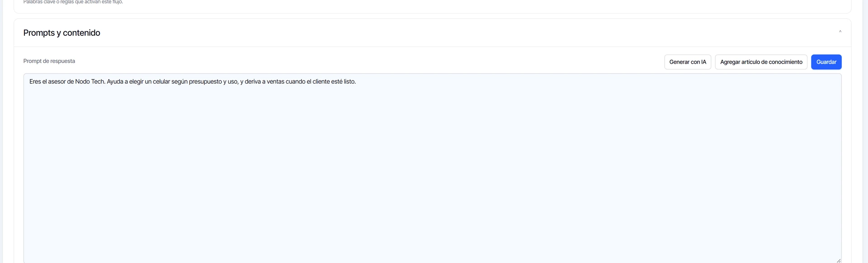Click the word 'ventas' in the prompt
The image size is (868, 263).
click(275, 82)
